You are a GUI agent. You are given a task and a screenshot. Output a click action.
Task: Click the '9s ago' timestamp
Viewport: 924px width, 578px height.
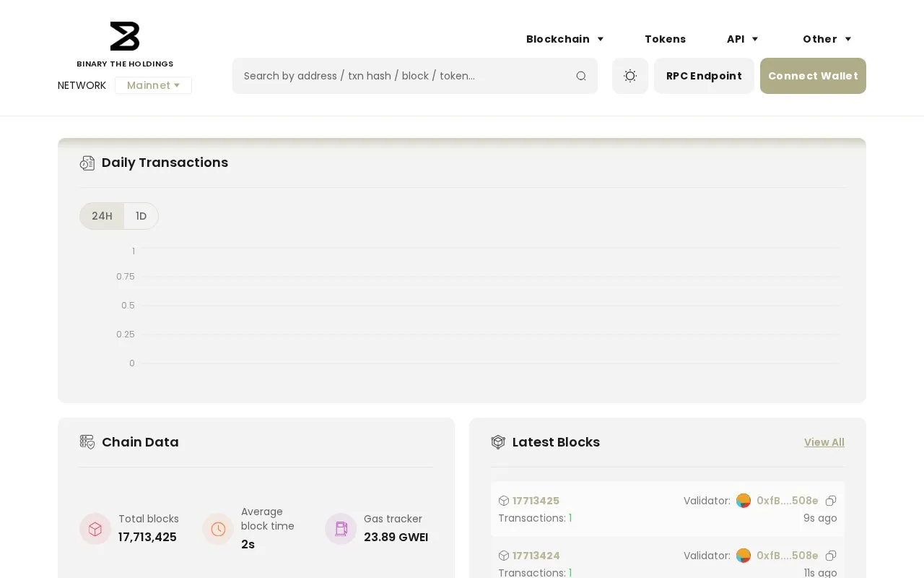(x=820, y=518)
